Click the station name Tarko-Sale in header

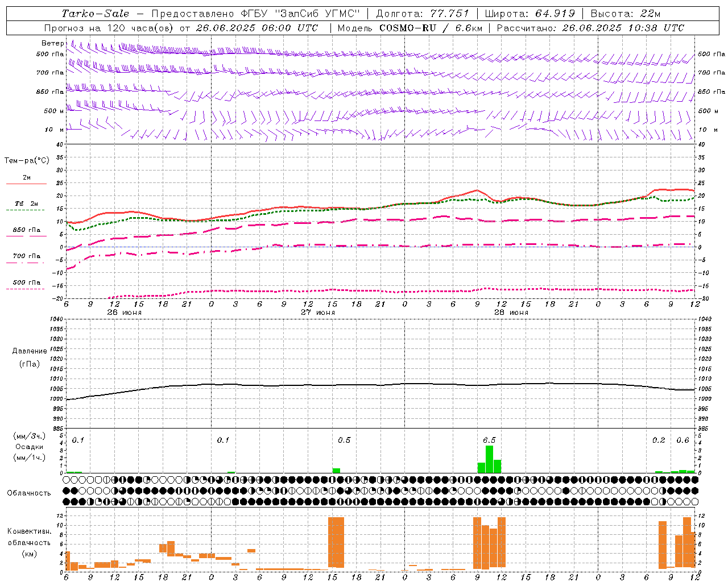pyautogui.click(x=95, y=14)
